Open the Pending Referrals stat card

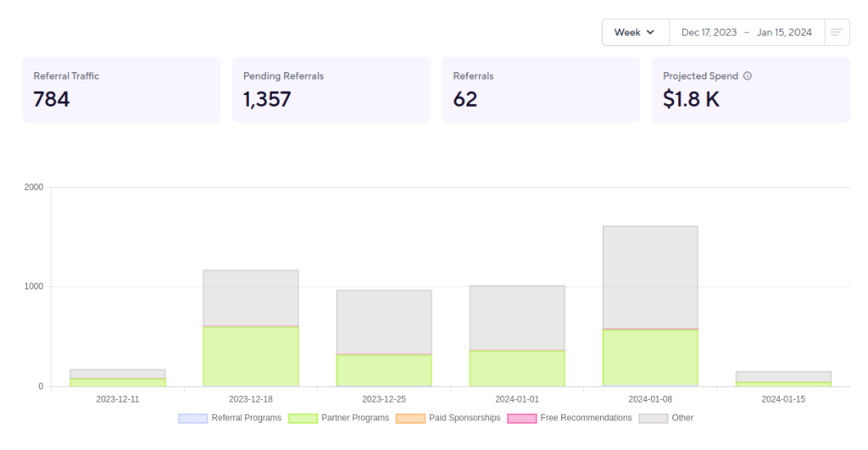[x=331, y=90]
